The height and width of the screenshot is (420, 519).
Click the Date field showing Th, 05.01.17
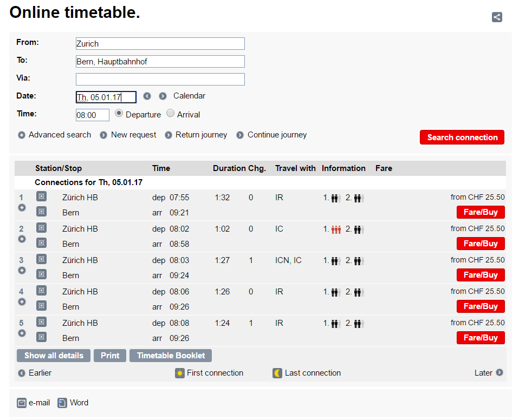(x=106, y=97)
